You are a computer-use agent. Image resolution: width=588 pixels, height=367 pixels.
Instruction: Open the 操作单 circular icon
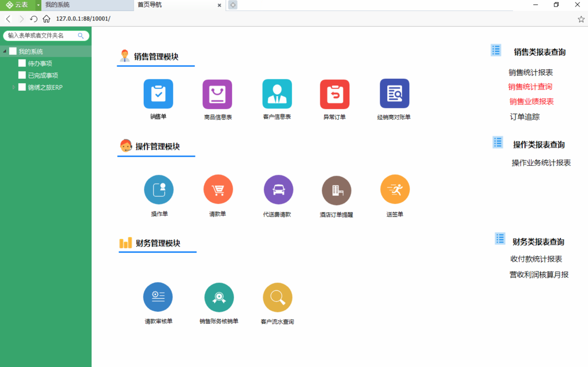pos(159,190)
